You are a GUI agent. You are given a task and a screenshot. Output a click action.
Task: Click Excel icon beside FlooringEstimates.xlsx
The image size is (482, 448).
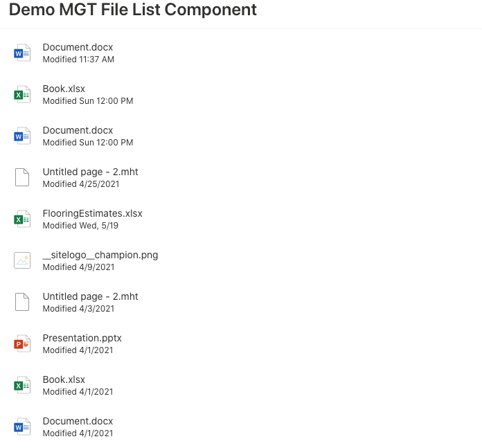(22, 219)
